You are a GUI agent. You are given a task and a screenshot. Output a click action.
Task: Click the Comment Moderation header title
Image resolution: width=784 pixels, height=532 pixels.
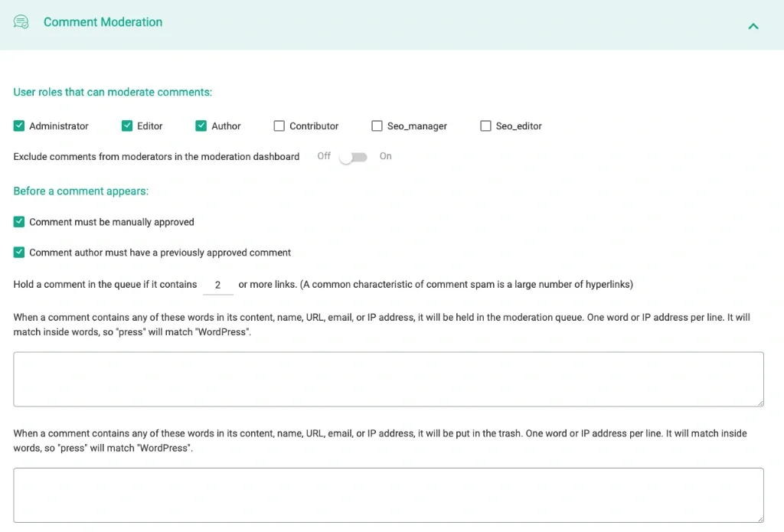103,22
